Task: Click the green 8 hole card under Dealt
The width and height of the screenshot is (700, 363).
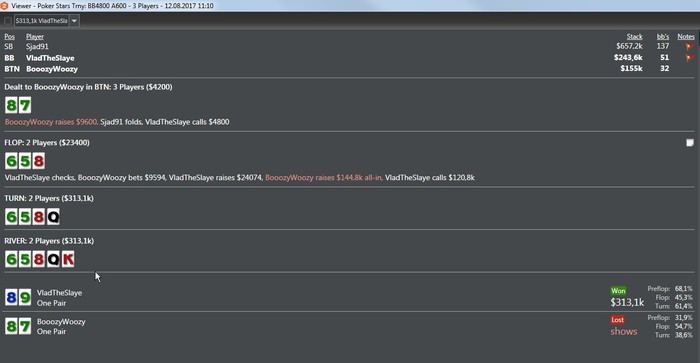Action: click(11, 105)
